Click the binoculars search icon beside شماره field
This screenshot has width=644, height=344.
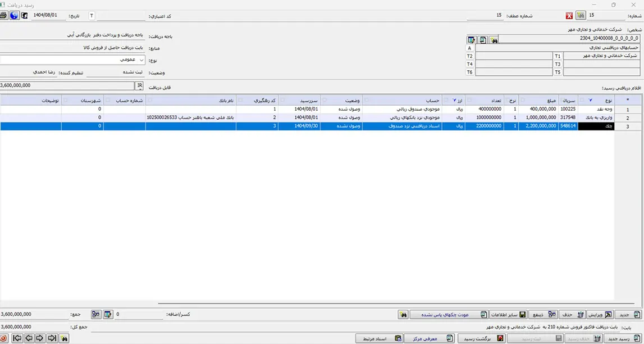click(x=580, y=15)
